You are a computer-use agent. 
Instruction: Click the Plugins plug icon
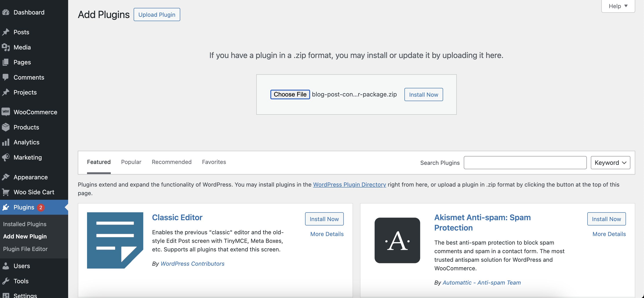coord(5,207)
